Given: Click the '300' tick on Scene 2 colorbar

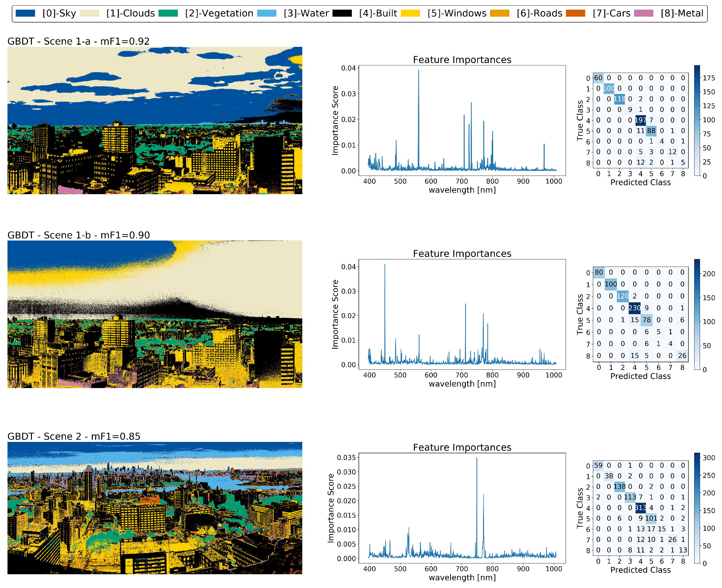Looking at the screenshot, I should coord(709,458).
